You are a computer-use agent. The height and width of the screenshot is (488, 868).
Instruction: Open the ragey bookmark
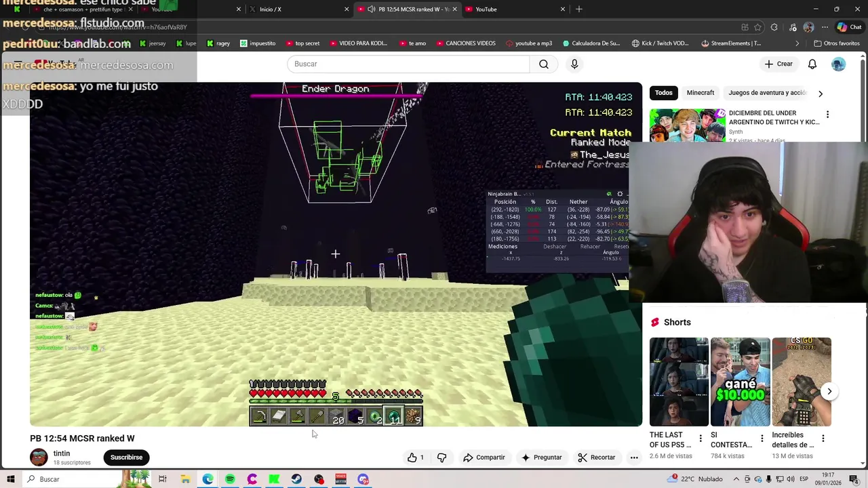(x=218, y=43)
